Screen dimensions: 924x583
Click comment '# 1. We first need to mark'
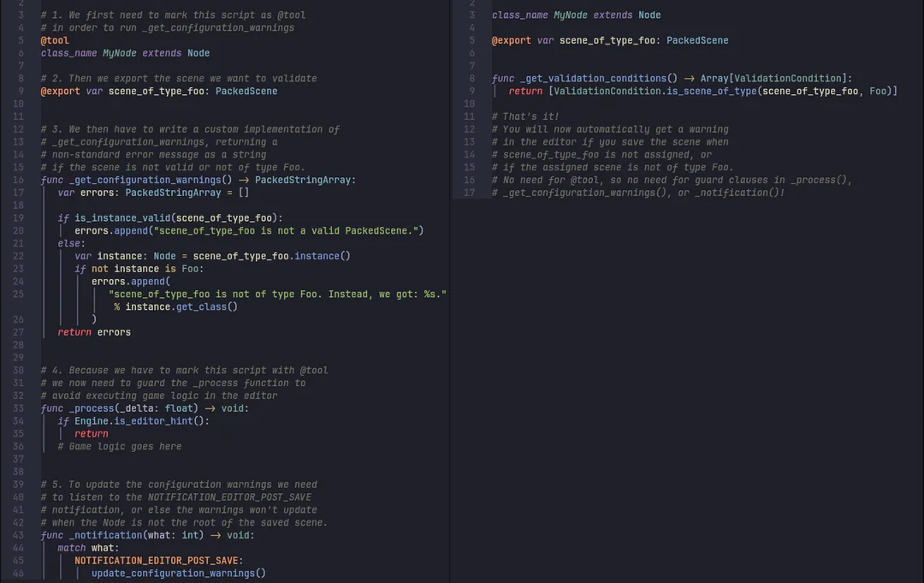(x=173, y=15)
